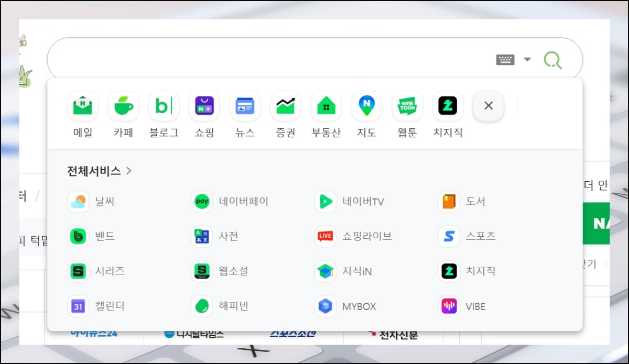Click the green search magnifier icon
Image resolution: width=629 pixels, height=364 pixels.
click(x=552, y=60)
